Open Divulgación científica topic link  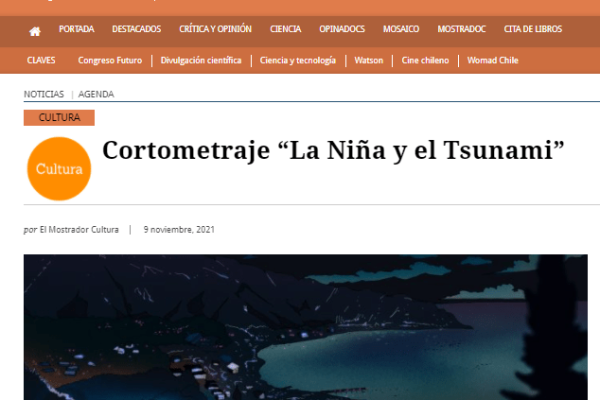[201, 60]
